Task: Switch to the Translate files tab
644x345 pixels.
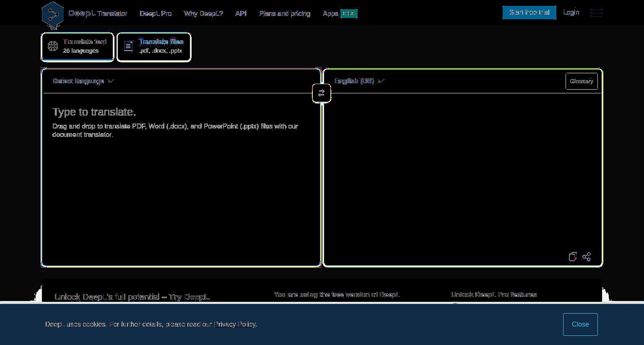Action: [154, 46]
